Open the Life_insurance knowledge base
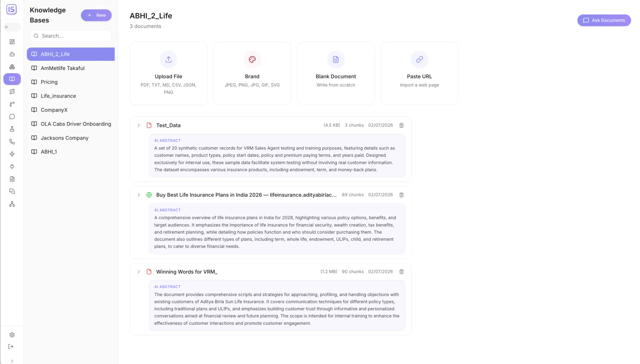Image resolution: width=640 pixels, height=364 pixels. click(71, 96)
